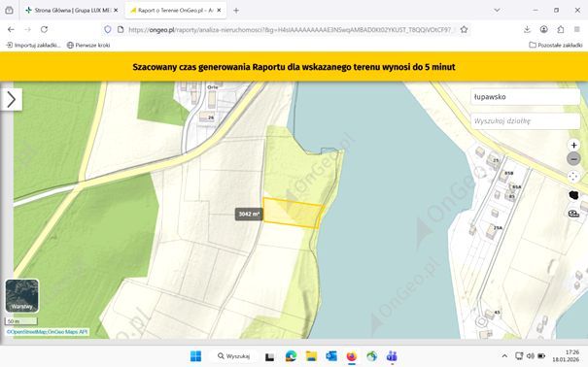
Task: Open the tracking protection shield icon
Action: click(108, 29)
